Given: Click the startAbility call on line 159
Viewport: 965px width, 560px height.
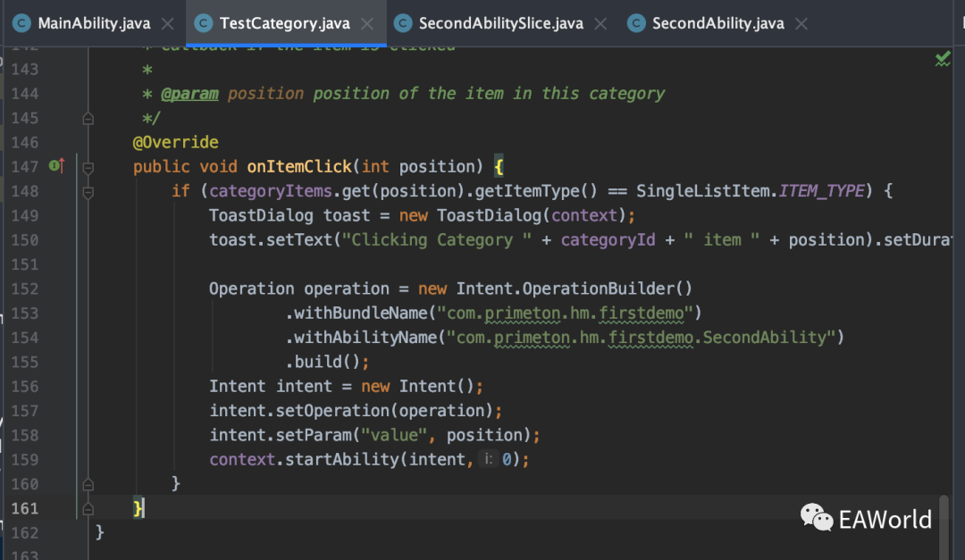Looking at the screenshot, I should click(342, 459).
